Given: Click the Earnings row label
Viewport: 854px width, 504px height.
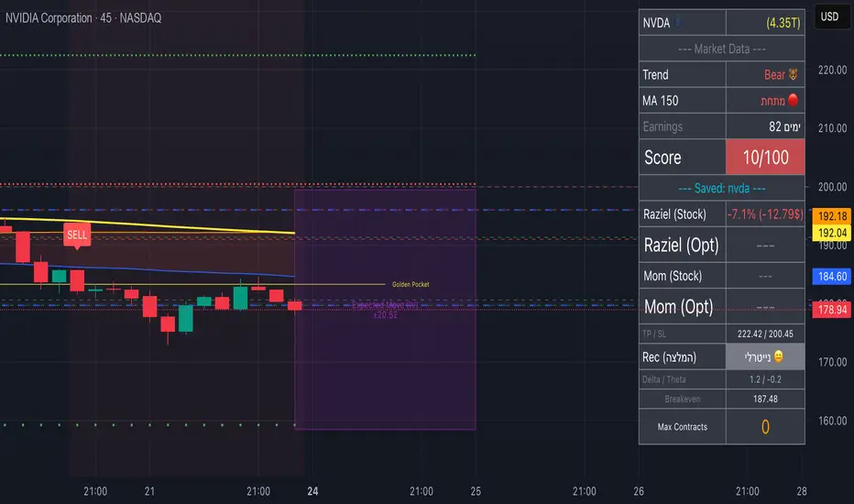Looking at the screenshot, I should (x=662, y=126).
